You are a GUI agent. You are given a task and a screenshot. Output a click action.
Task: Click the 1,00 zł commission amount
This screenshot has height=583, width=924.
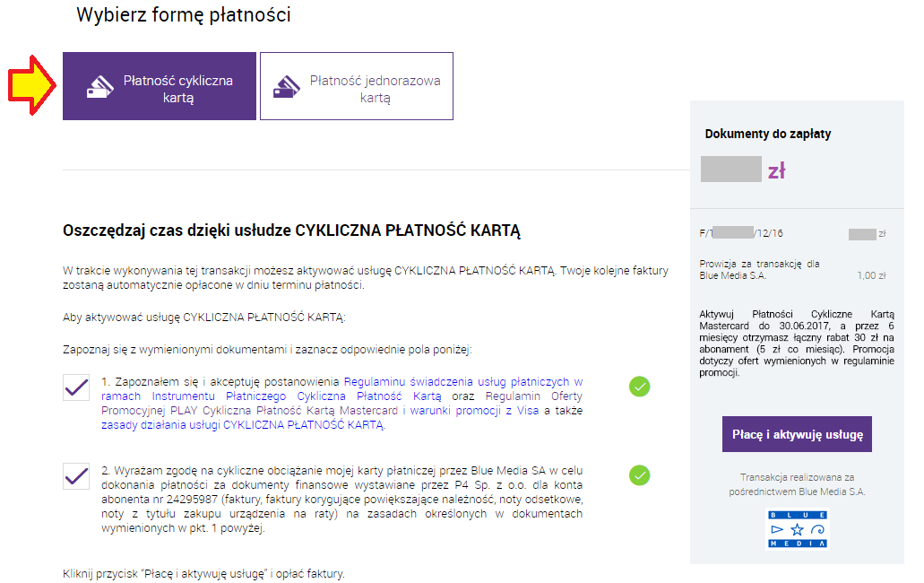pos(871,275)
